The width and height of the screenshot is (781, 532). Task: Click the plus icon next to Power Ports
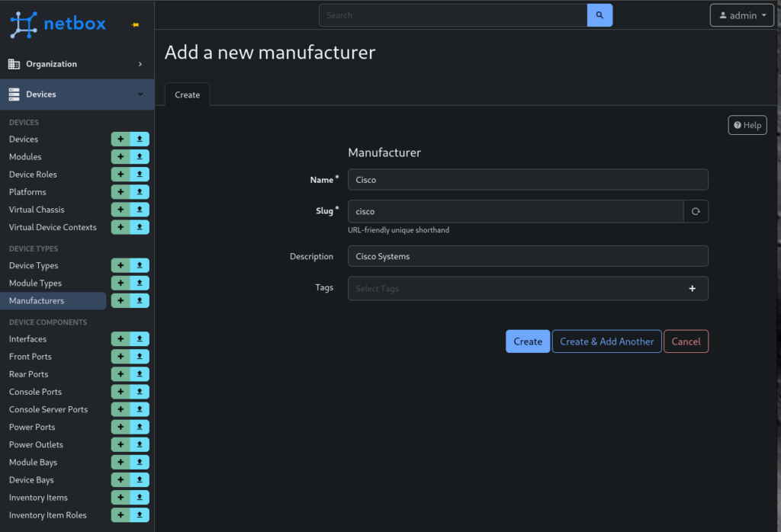pos(121,428)
